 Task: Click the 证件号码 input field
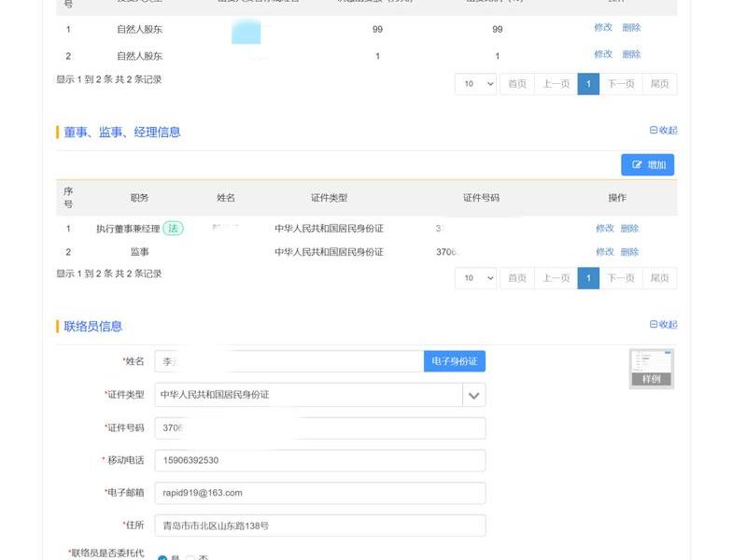320,428
